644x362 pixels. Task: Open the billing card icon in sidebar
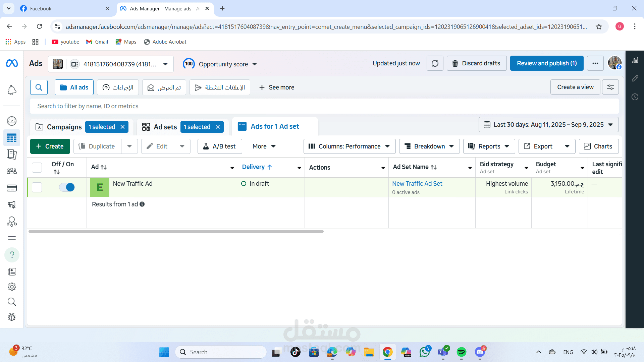pyautogui.click(x=12, y=188)
